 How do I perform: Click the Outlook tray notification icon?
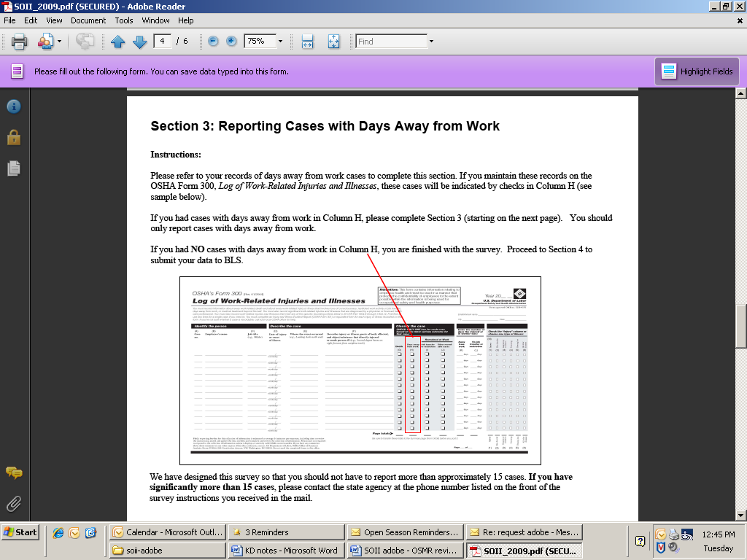coord(660,534)
